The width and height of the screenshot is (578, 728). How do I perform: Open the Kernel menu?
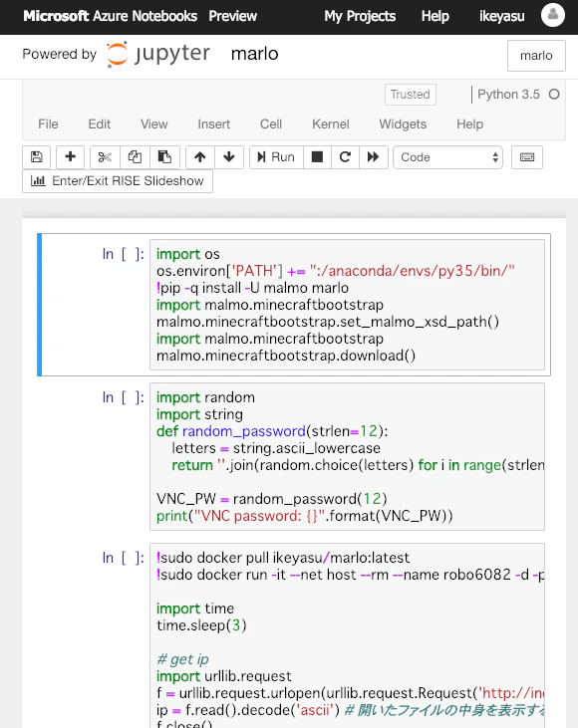(x=330, y=123)
